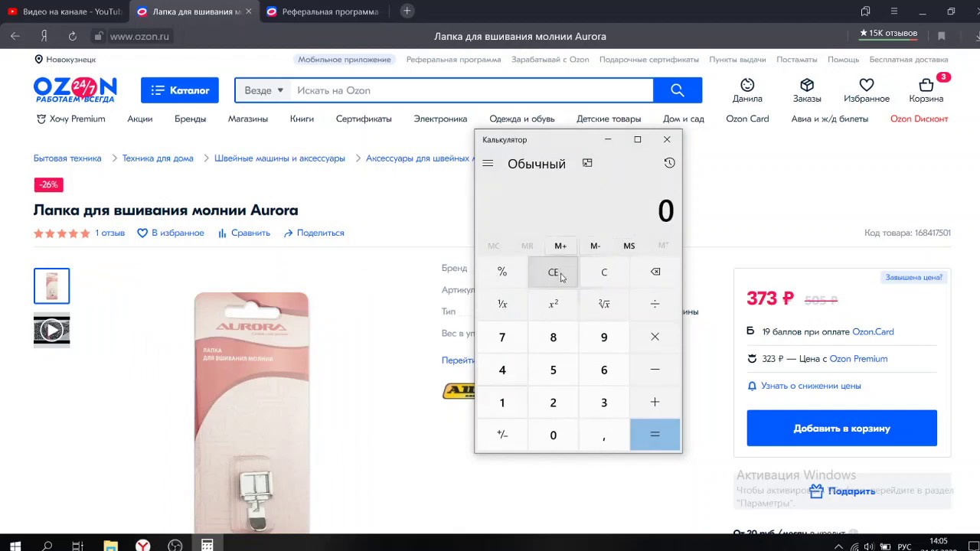Click the percent key in calculator
Image resolution: width=980 pixels, height=551 pixels.
(x=502, y=272)
